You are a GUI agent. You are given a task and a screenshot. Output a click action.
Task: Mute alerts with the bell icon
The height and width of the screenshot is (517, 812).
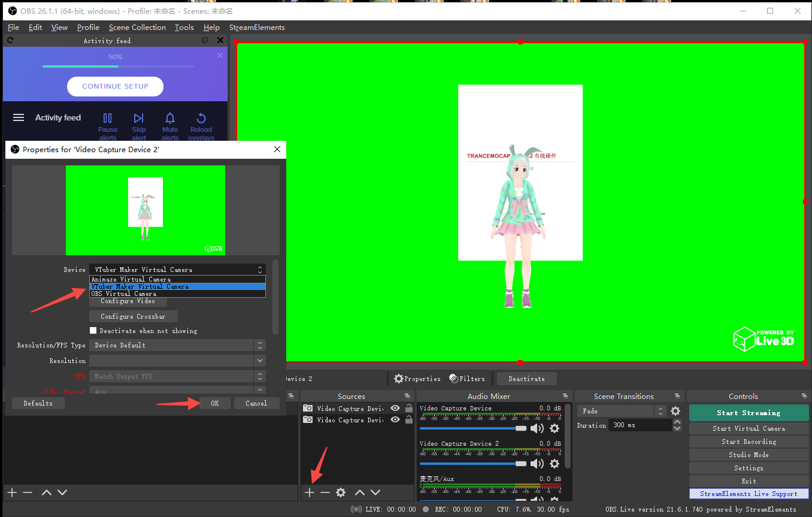point(170,119)
